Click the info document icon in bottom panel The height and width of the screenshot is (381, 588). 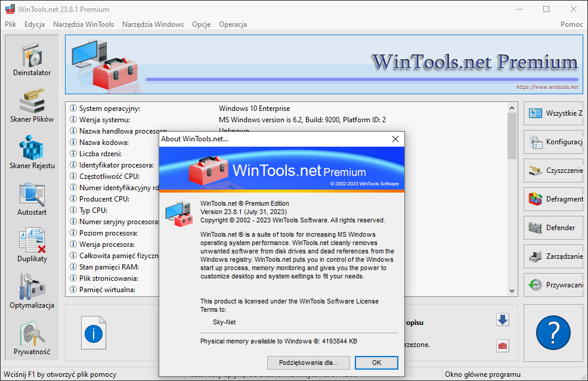click(x=94, y=333)
